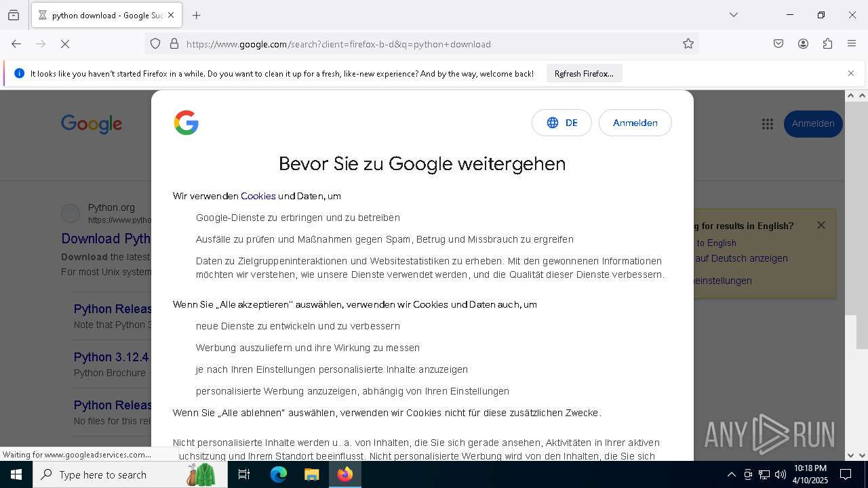Screen dimensions: 868x488
Task: Open the notification center icon
Action: pyautogui.click(x=846, y=474)
